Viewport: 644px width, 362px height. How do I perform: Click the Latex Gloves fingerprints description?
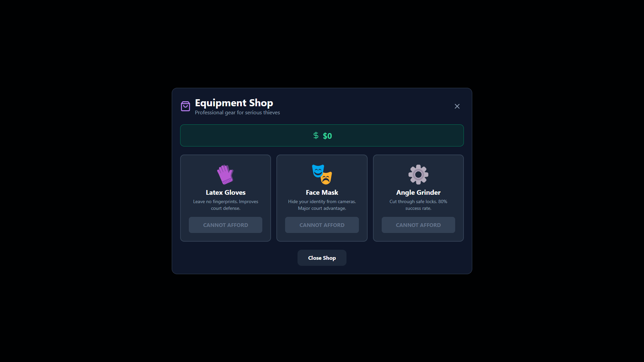pos(225,205)
